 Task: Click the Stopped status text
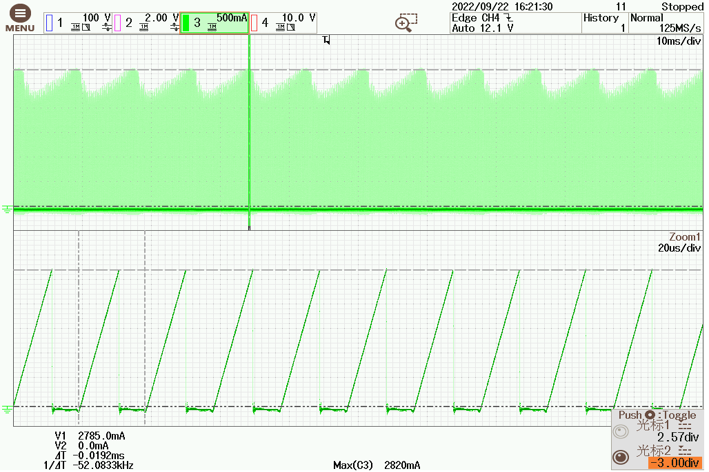[682, 6]
